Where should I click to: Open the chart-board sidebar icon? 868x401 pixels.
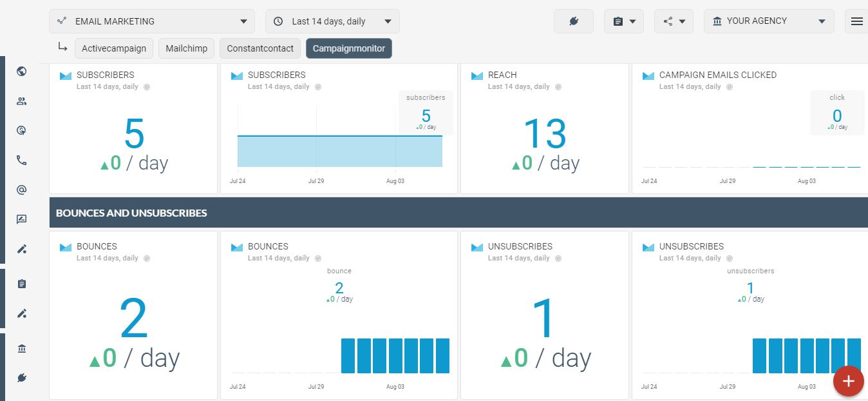pyautogui.click(x=21, y=219)
